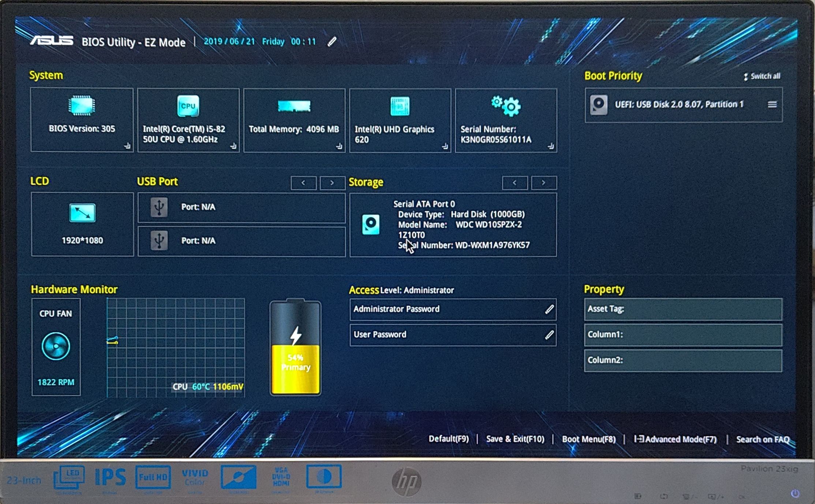
Task: Open Search on FAQ
Action: pos(763,439)
